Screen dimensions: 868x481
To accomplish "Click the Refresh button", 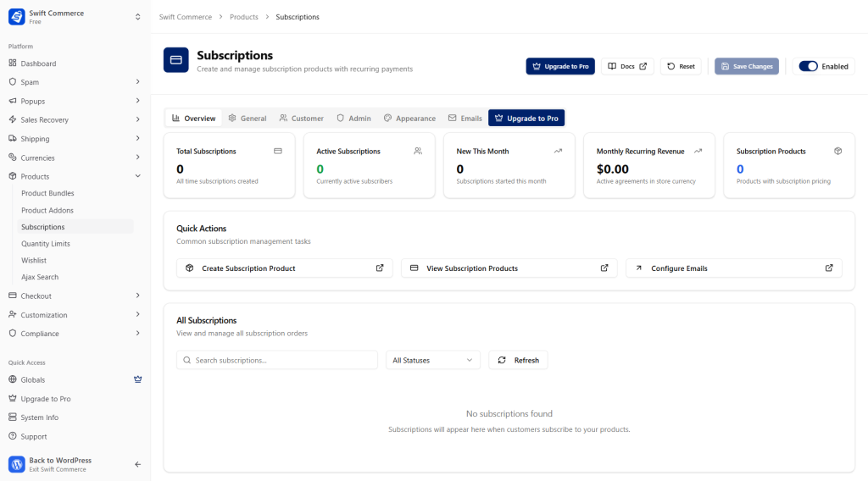I will pos(518,360).
